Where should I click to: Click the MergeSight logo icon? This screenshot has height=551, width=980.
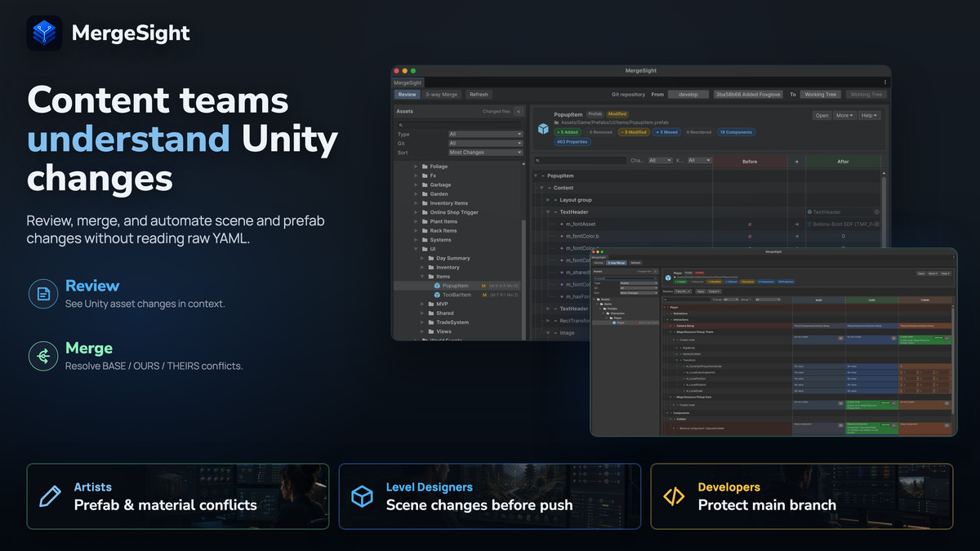tap(44, 33)
